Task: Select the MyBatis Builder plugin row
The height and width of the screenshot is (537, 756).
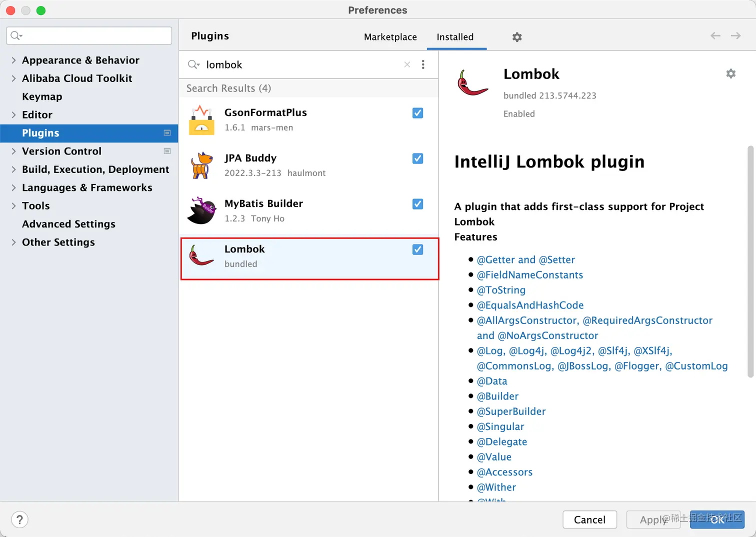Action: click(308, 210)
